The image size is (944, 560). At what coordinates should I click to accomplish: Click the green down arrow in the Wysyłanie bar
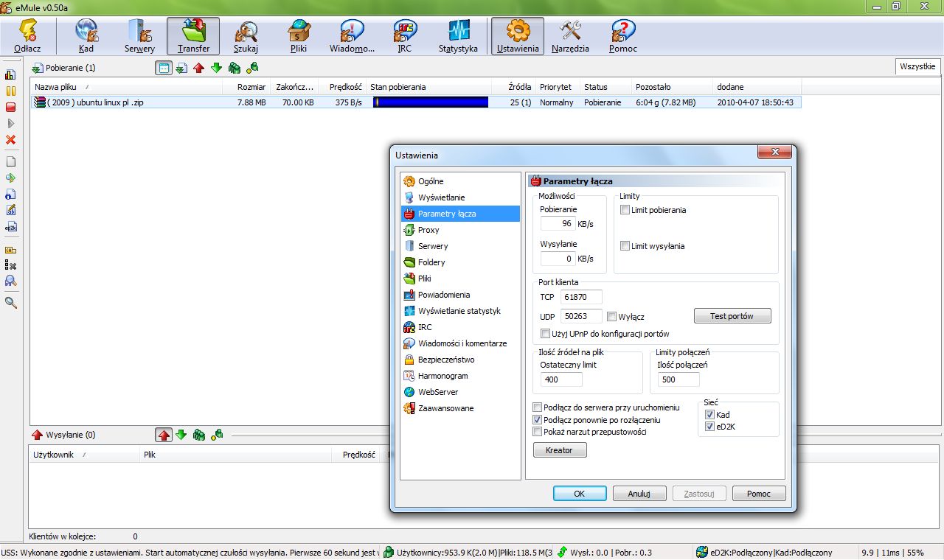click(x=181, y=435)
